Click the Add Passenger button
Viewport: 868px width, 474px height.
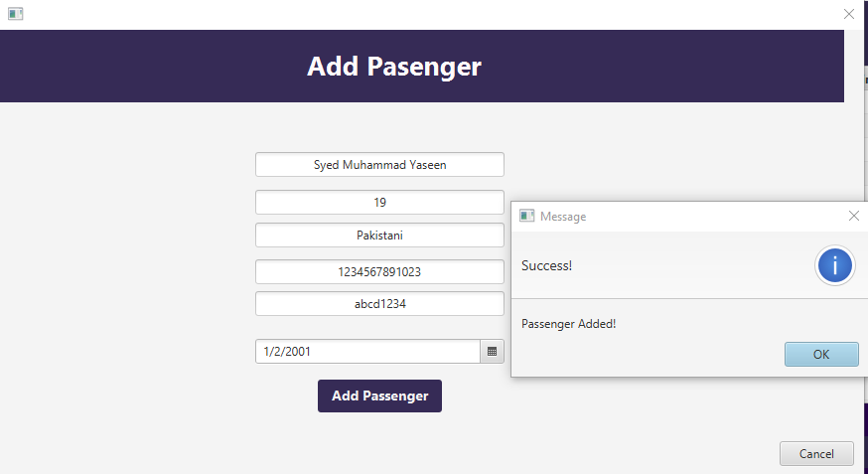pyautogui.click(x=379, y=395)
